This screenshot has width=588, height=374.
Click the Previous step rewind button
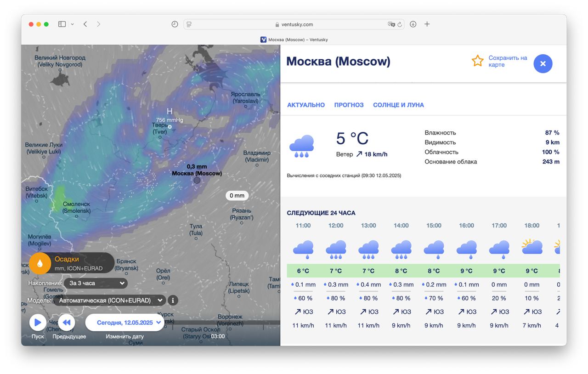click(66, 323)
